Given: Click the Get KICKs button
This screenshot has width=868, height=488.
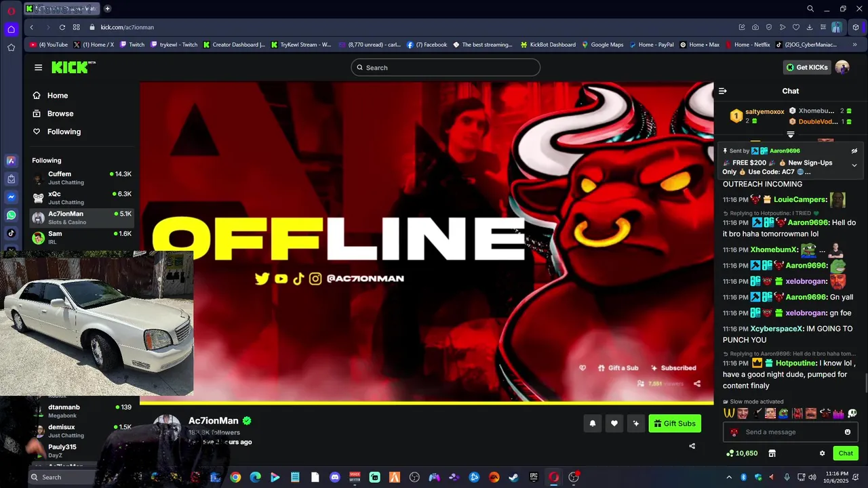Looking at the screenshot, I should (806, 67).
